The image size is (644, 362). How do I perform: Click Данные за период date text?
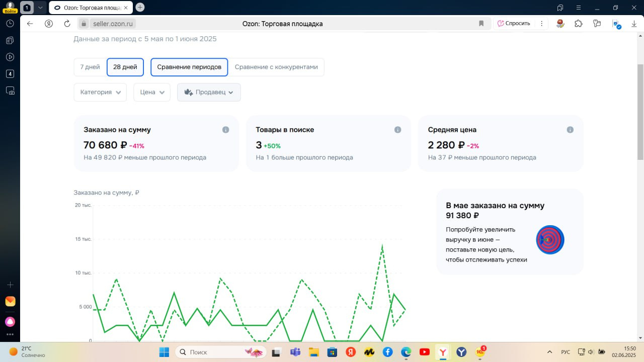(145, 39)
